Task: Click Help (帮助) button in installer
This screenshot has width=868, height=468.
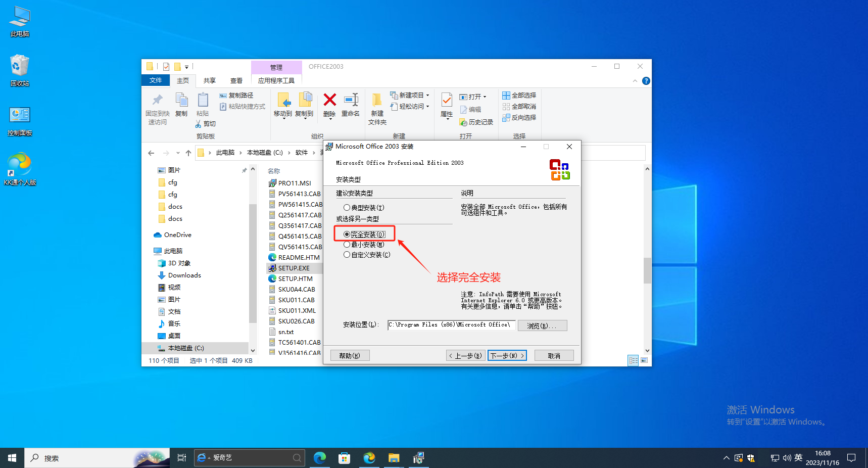Action: (350, 356)
